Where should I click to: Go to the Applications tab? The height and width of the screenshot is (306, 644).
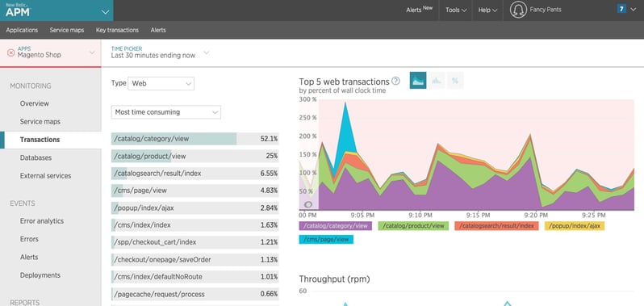22,30
